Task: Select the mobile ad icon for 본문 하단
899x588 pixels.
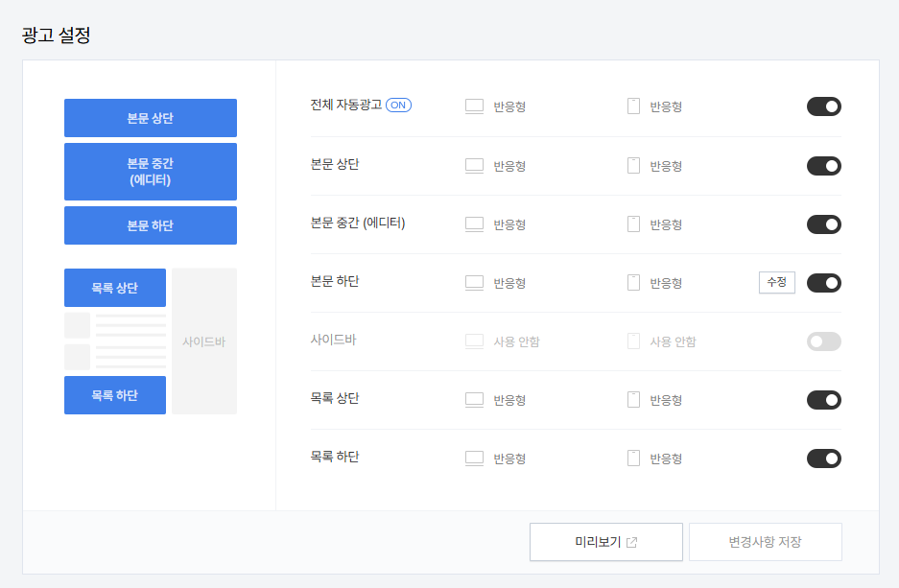Action: click(x=633, y=282)
